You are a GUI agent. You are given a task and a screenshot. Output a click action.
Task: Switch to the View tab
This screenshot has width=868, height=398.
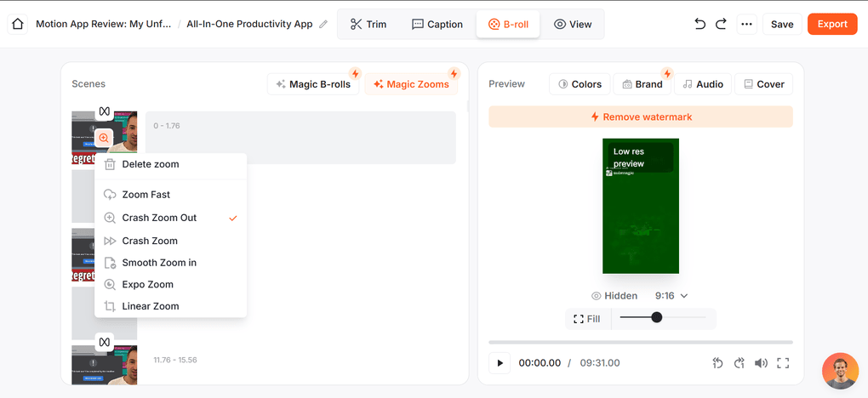coord(573,25)
